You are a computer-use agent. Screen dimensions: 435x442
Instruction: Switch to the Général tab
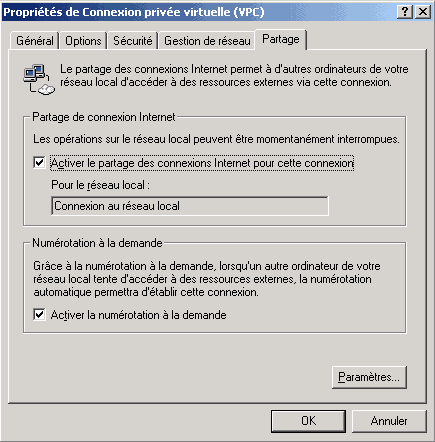pos(35,41)
